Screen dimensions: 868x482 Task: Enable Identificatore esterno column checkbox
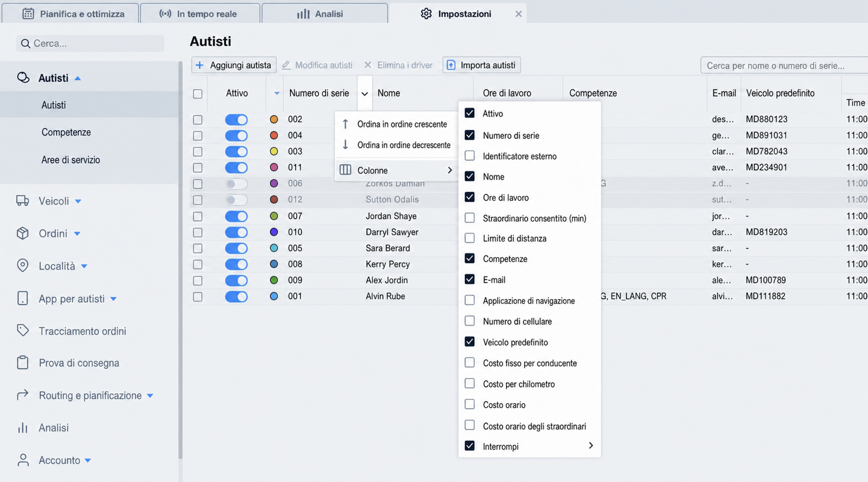click(x=470, y=156)
